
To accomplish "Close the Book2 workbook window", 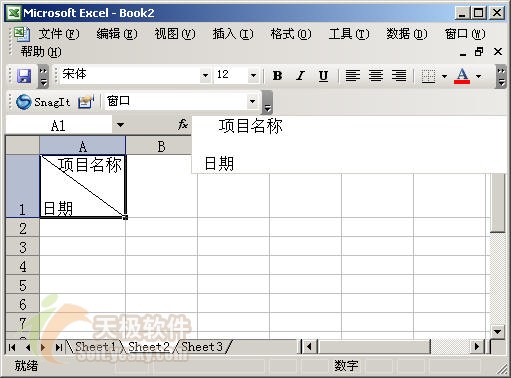I will (498, 52).
